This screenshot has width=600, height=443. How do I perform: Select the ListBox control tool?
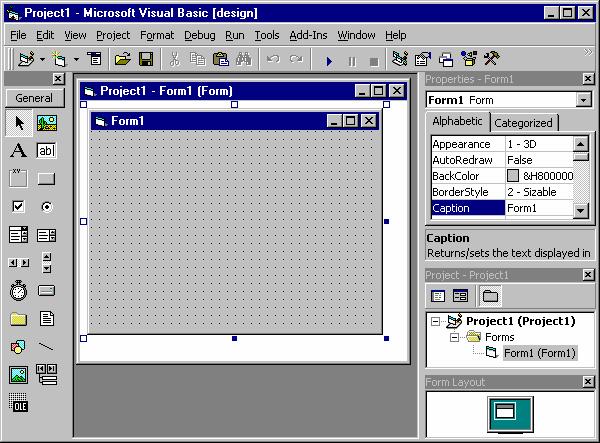(47, 235)
